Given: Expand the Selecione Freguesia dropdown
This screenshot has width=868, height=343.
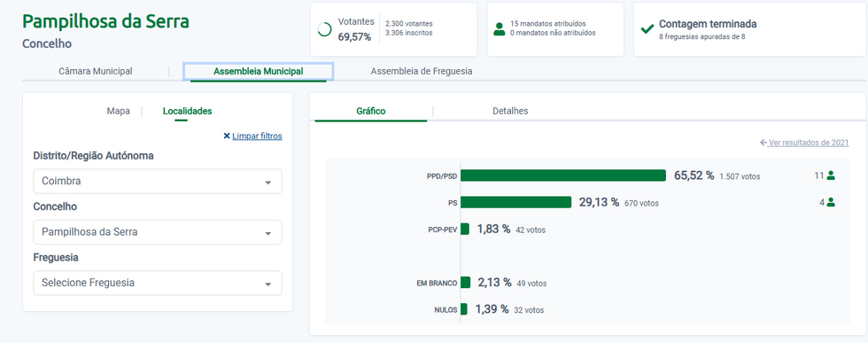Looking at the screenshot, I should tap(158, 283).
